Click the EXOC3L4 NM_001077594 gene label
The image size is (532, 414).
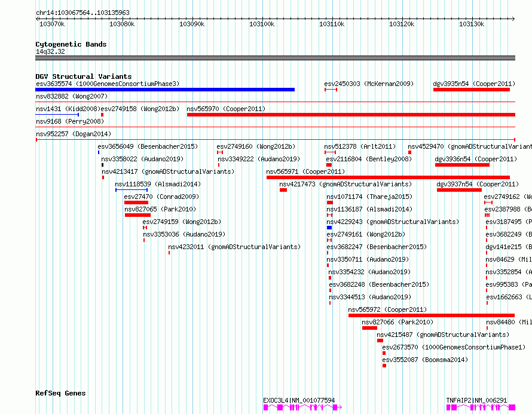[x=299, y=400]
